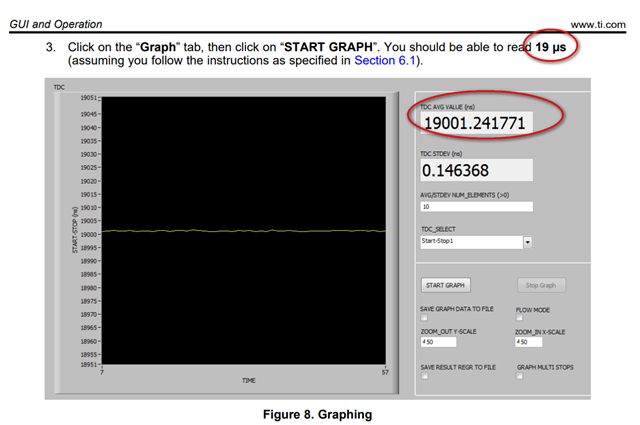Click the 19025 Y-axis tick label

tap(89, 167)
